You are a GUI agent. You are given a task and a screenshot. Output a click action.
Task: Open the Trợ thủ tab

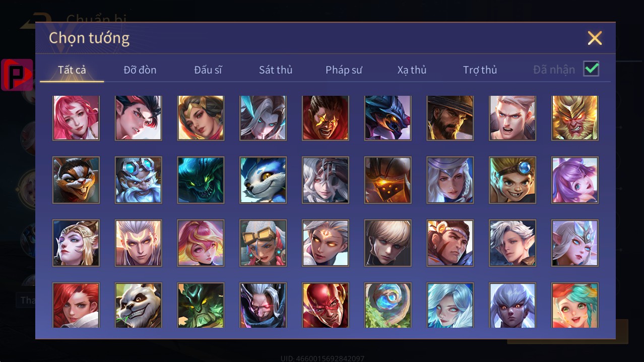click(x=480, y=70)
